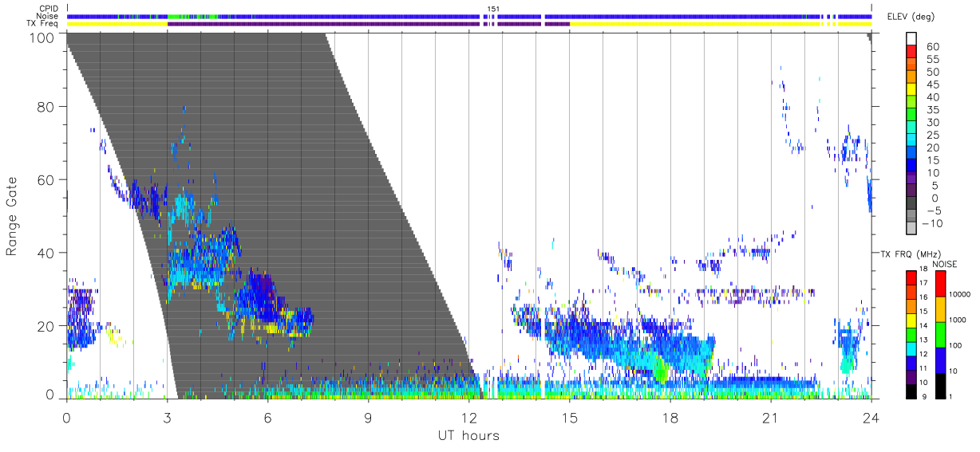The width and height of the screenshot is (980, 452).
Task: Pick the blue segment of NOISE colorbar
Action: pyautogui.click(x=941, y=360)
